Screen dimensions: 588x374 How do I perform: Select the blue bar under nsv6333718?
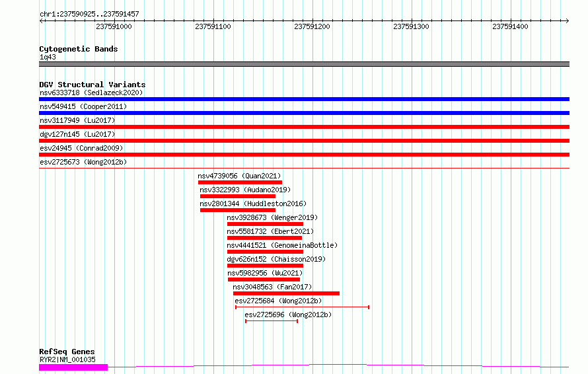[304, 99]
